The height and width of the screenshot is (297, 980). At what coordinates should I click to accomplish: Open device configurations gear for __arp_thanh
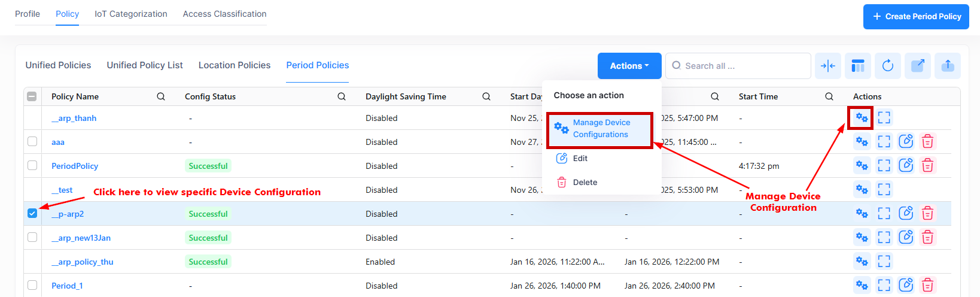(862, 118)
